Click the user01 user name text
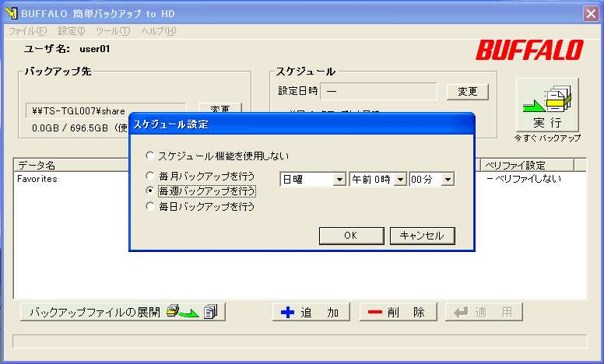Screen dimensions: 604x364 (x=95, y=49)
